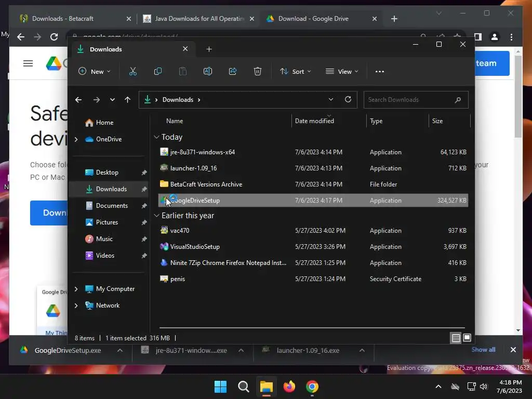Open launcher-1.09_16.exe download options chevron

pos(362,351)
